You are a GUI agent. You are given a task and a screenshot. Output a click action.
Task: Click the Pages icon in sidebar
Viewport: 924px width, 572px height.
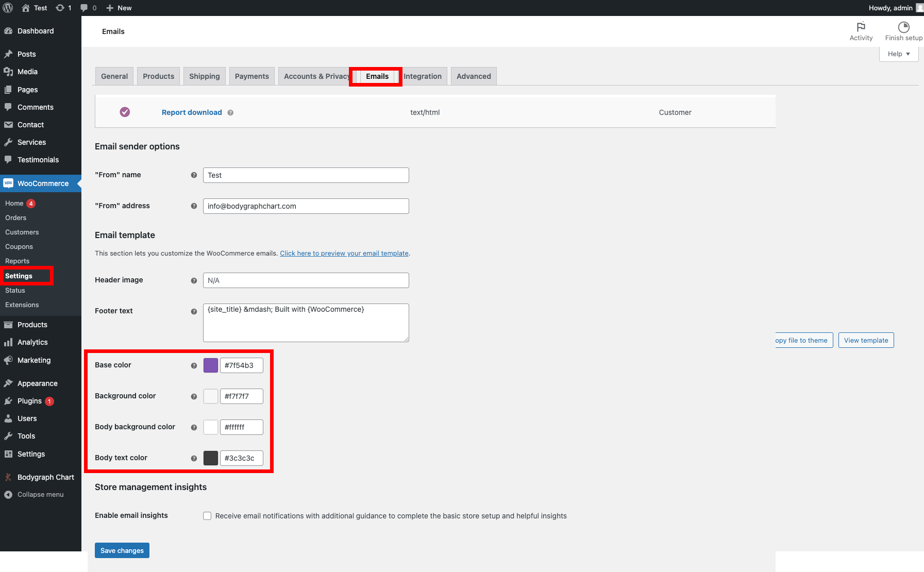tap(8, 90)
